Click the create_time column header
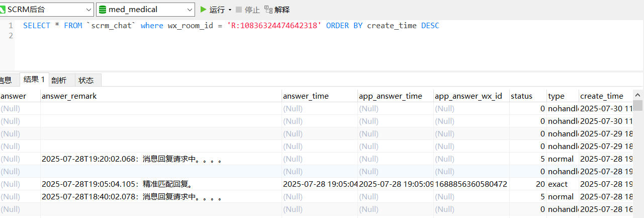644x218 pixels. point(601,96)
